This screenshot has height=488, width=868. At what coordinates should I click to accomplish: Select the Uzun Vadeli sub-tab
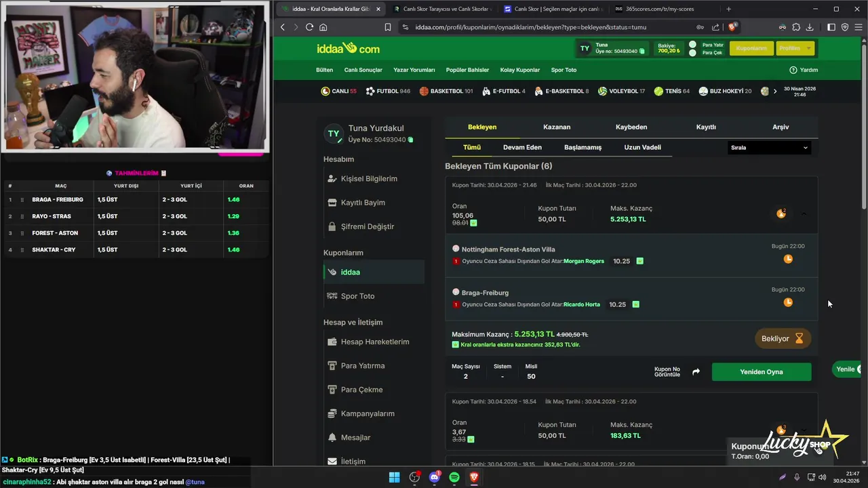tap(643, 147)
